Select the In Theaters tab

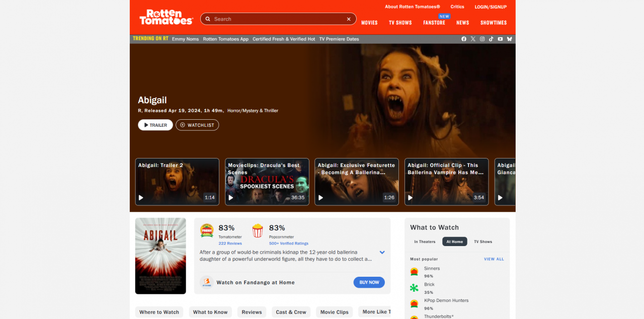(x=425, y=242)
